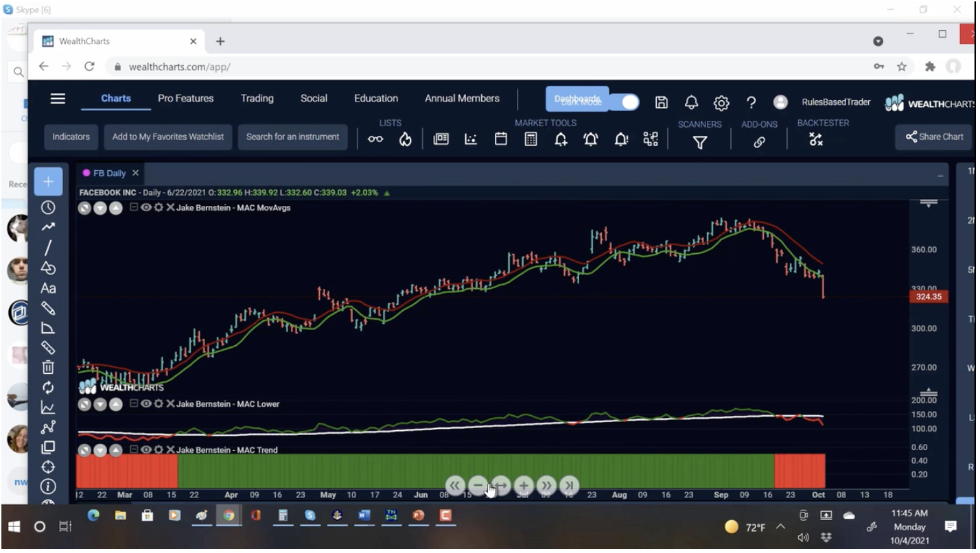
Task: Click the Share Chart button
Action: click(x=934, y=137)
